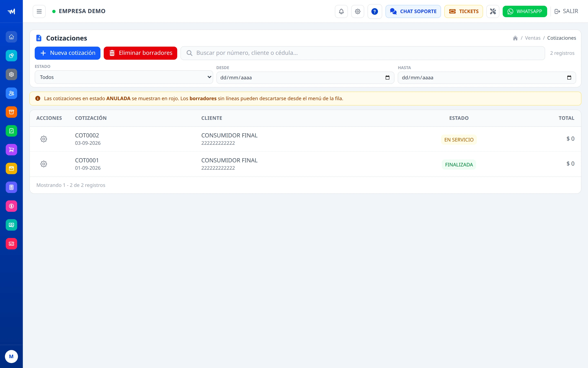Screen dimensions: 588x368
Task: Open the wrench and screwdriver tools icon
Action: tap(492, 11)
